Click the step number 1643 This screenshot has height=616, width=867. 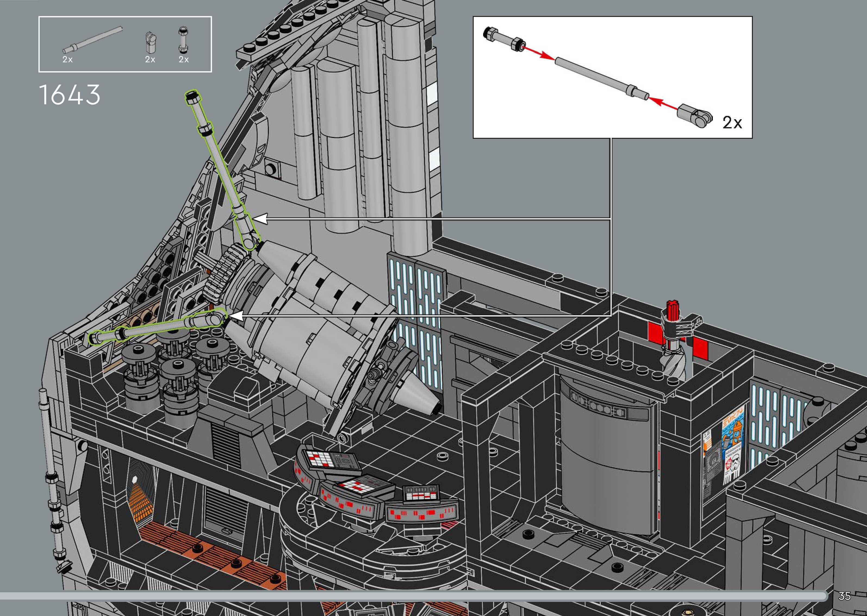(x=70, y=95)
